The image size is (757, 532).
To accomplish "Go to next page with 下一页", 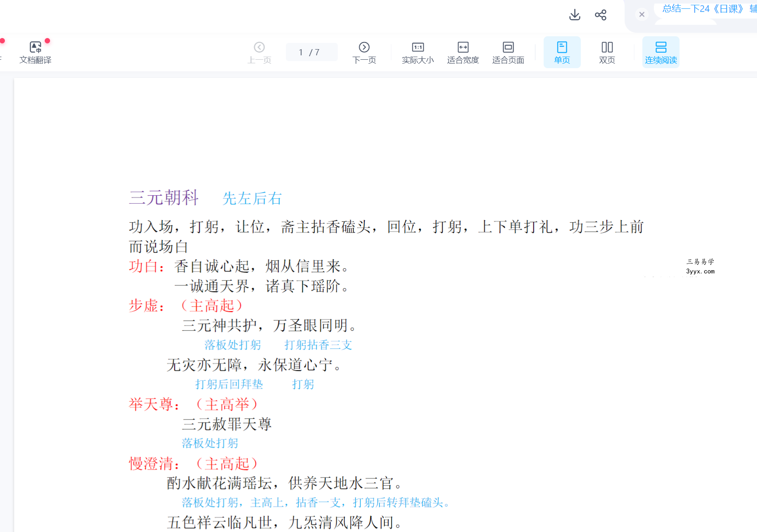I will tap(364, 52).
